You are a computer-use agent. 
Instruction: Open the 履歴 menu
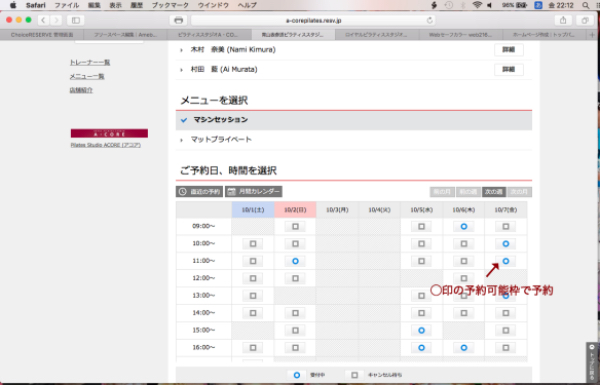pyautogui.click(x=137, y=5)
